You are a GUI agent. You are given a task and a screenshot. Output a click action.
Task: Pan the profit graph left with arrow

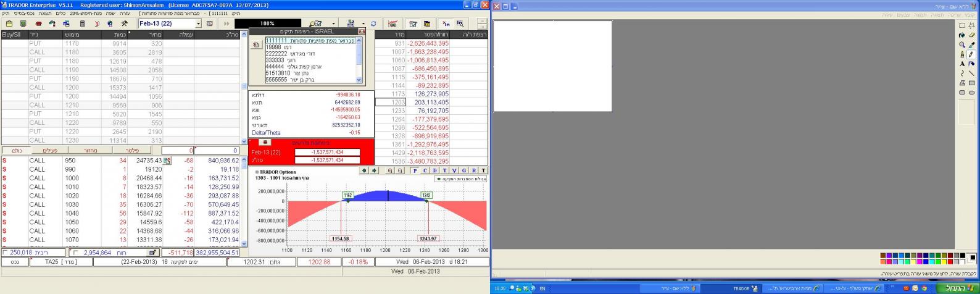point(364,170)
